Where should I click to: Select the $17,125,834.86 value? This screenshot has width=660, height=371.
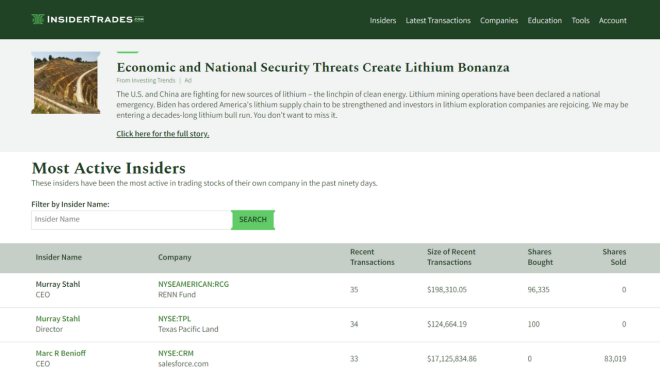coord(452,359)
